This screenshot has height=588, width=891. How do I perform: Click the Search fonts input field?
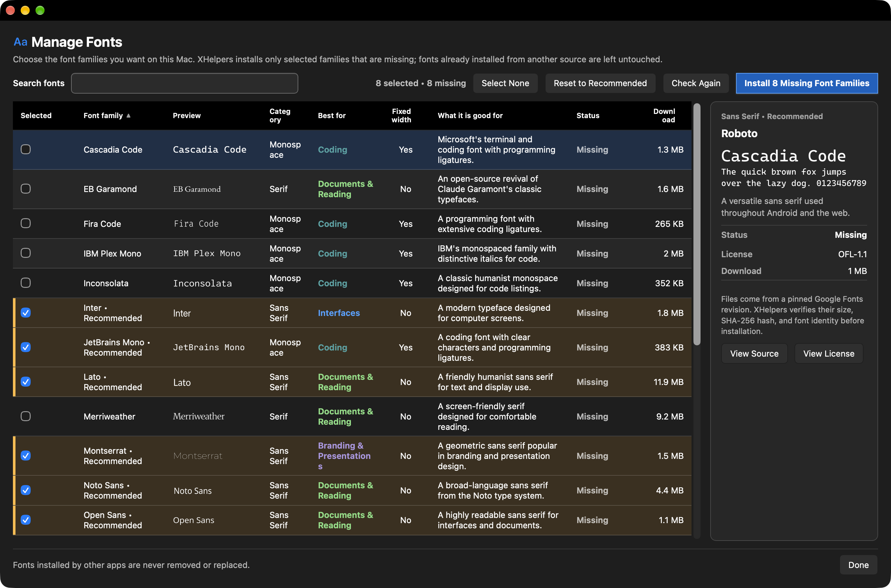click(185, 83)
